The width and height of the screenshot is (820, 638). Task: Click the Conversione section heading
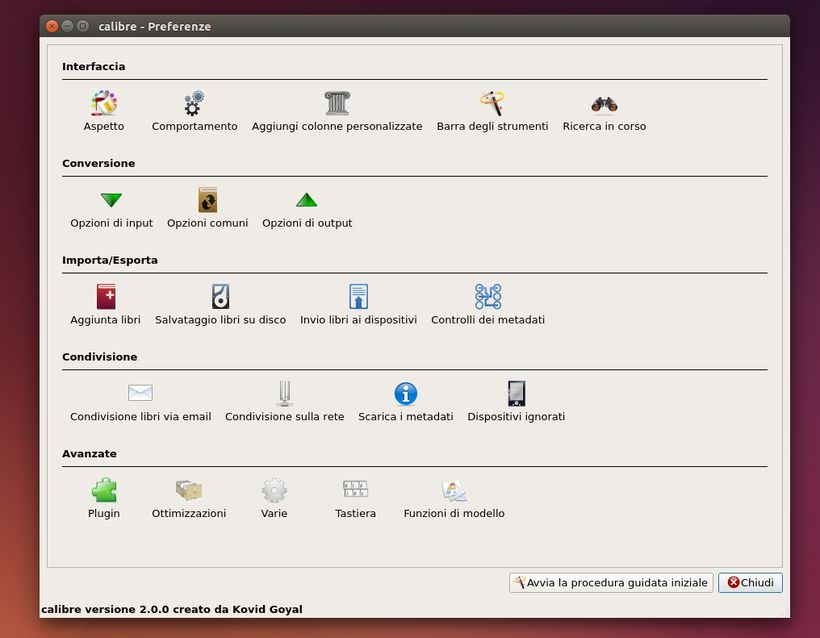pyautogui.click(x=98, y=163)
